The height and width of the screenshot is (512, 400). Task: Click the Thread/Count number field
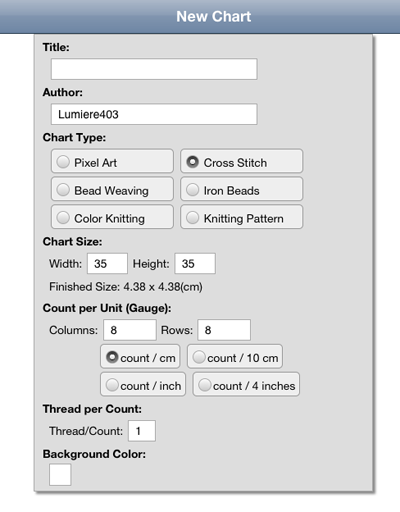point(142,431)
